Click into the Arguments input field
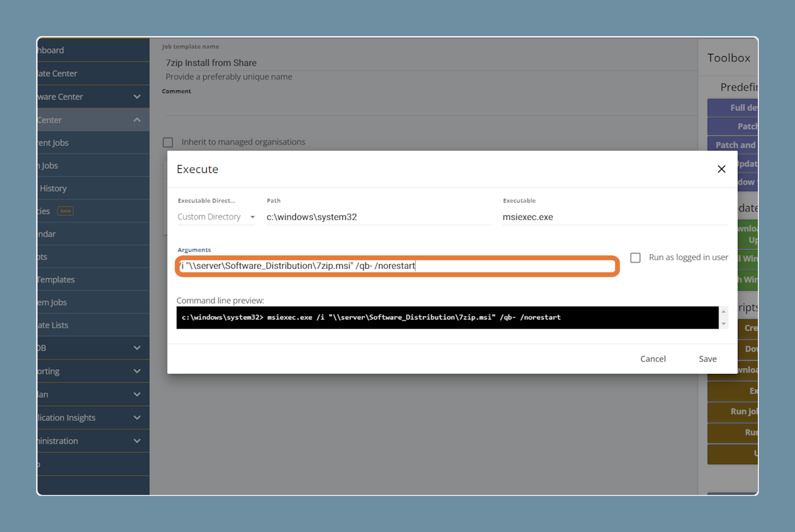This screenshot has width=795, height=532. tap(397, 266)
